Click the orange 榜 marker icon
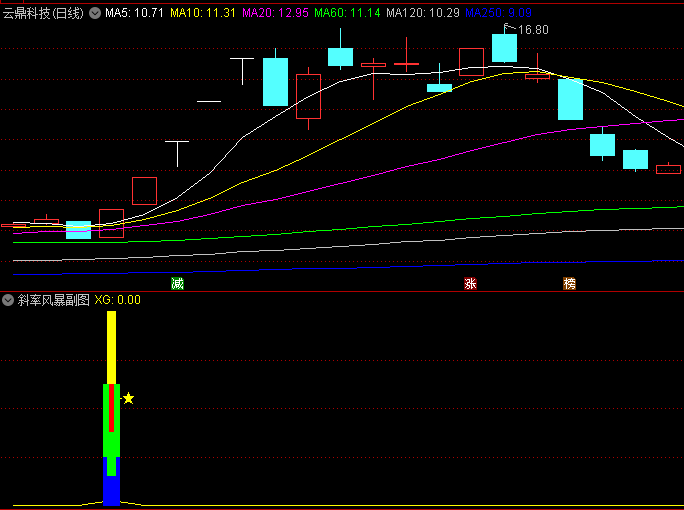This screenshot has height=510, width=684. tap(569, 284)
